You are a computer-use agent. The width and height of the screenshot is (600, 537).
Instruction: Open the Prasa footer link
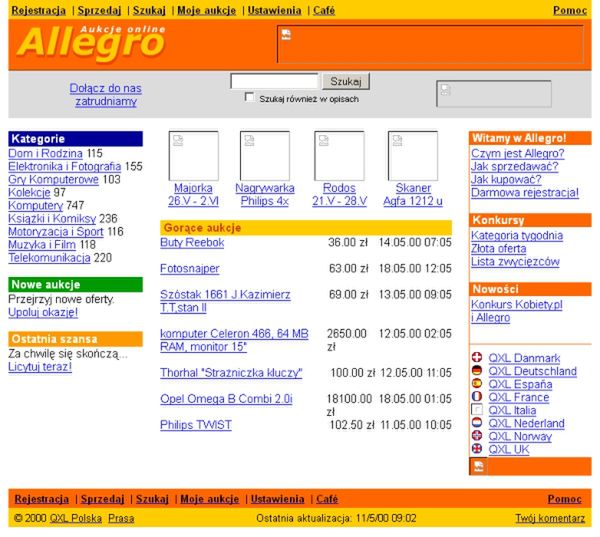tap(121, 518)
